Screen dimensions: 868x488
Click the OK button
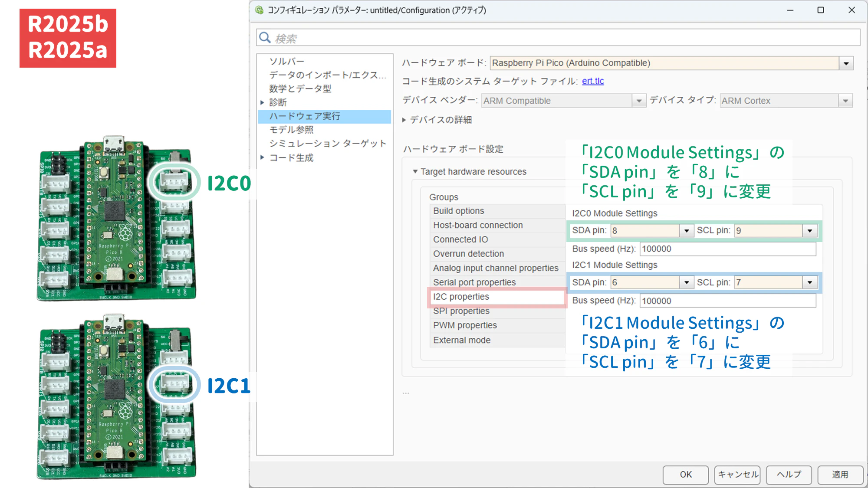coord(686,475)
